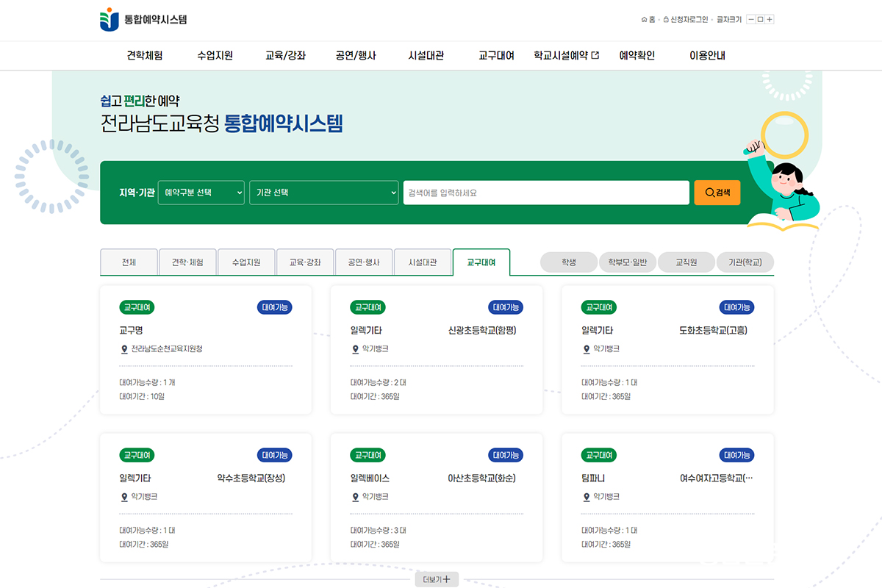Viewport: 882px width, 588px height.
Task: Open 일렉기타 card for 도화초등학교(고흥)
Action: pyautogui.click(x=598, y=331)
